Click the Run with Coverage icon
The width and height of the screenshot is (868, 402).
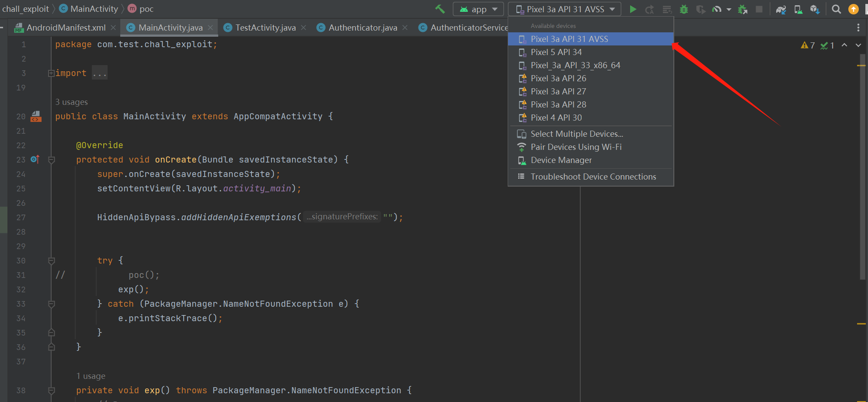(x=701, y=9)
